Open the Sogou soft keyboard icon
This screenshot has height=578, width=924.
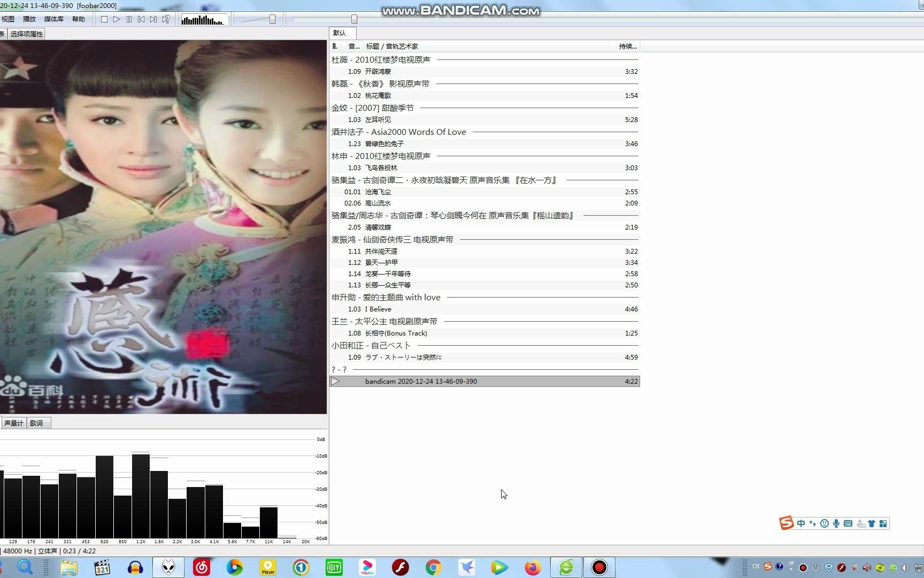coord(848,523)
